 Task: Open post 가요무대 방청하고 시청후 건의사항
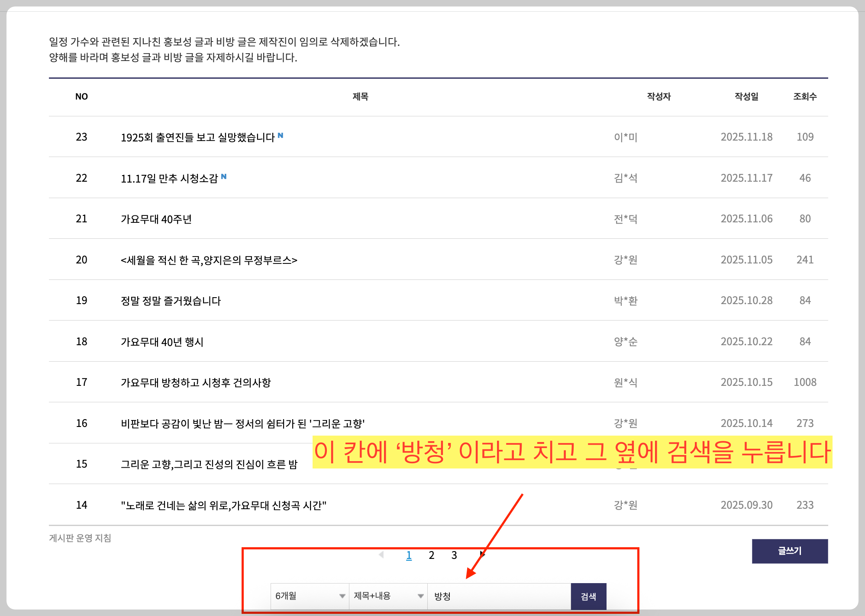point(196,383)
